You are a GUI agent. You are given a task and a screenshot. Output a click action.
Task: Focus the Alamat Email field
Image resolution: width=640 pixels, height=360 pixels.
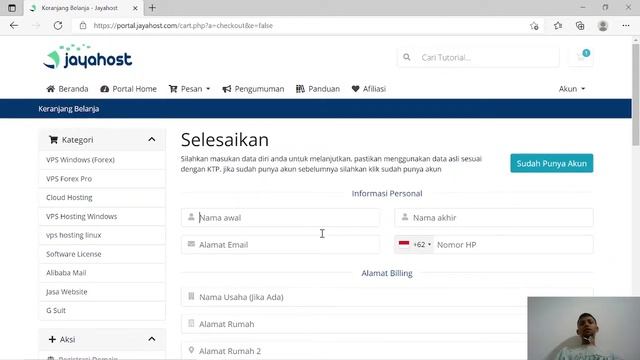coord(280,244)
